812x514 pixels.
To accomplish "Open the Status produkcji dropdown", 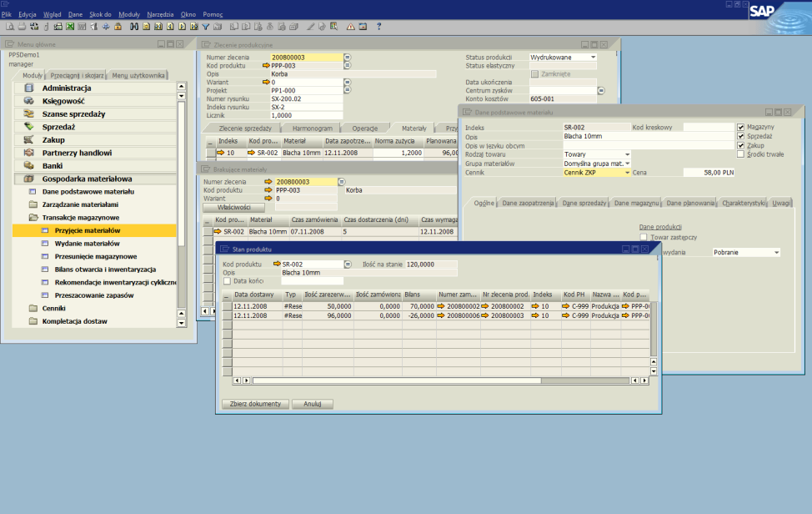I will point(594,58).
